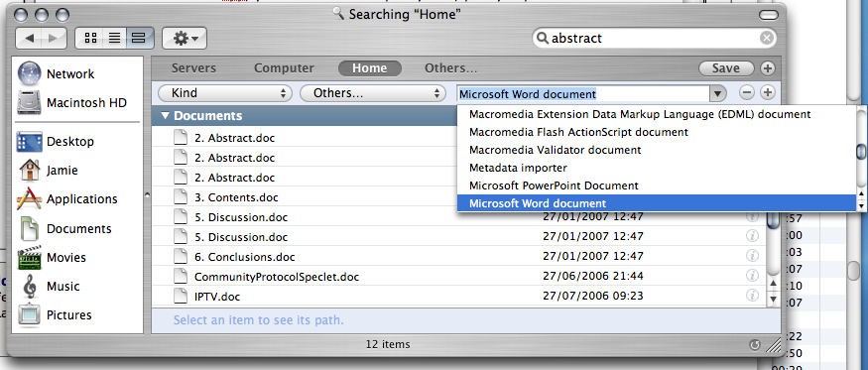Select the Home search scope

[x=370, y=68]
